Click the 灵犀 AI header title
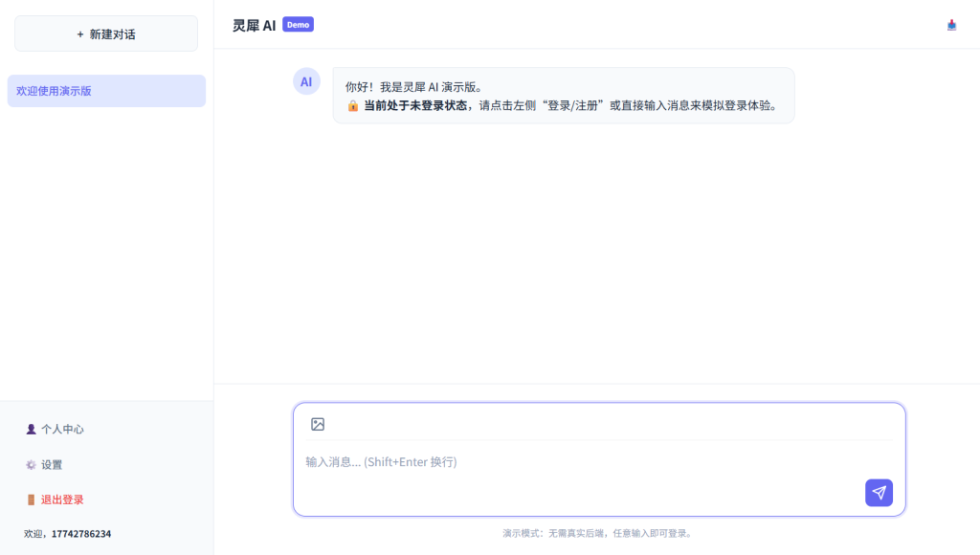Screen dimensions: 980x555 point(254,26)
